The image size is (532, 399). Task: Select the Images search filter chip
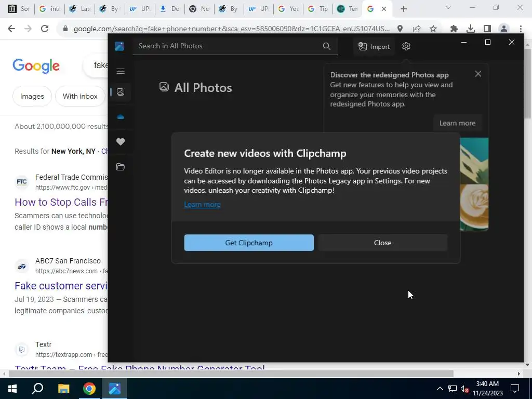[x=32, y=96]
